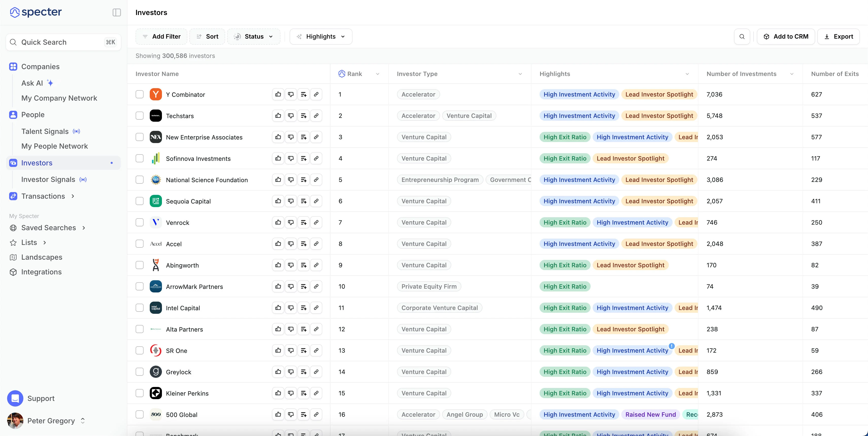Check the 500 Global row checkbox
The image size is (868, 436).
click(x=140, y=414)
